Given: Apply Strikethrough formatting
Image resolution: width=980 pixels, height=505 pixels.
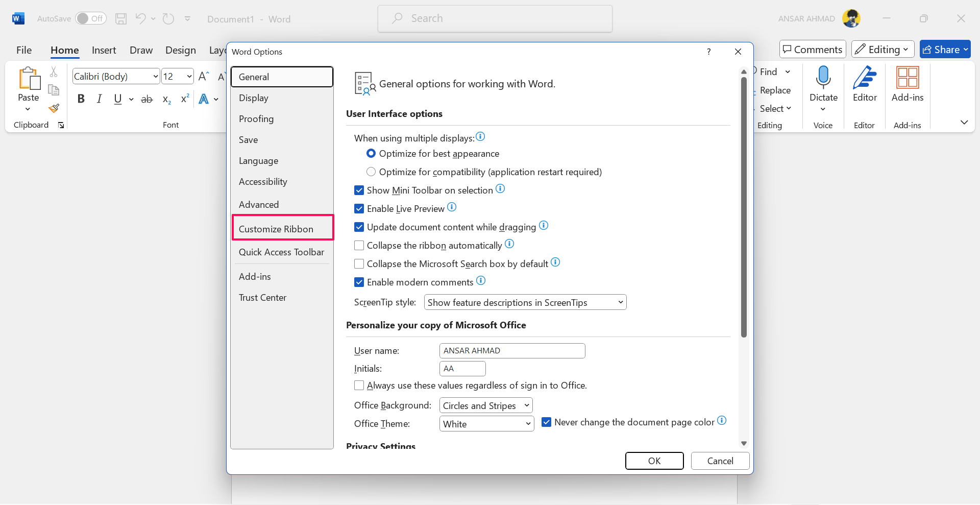Looking at the screenshot, I should coord(147,99).
